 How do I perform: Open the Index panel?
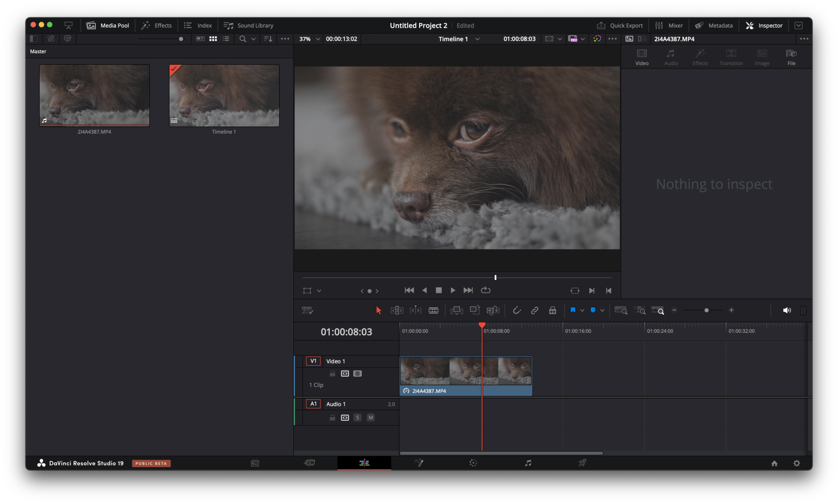198,25
